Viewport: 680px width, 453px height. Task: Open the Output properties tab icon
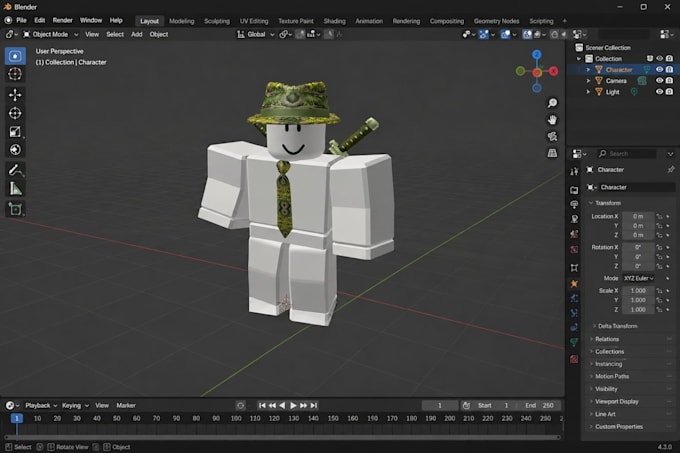[574, 205]
